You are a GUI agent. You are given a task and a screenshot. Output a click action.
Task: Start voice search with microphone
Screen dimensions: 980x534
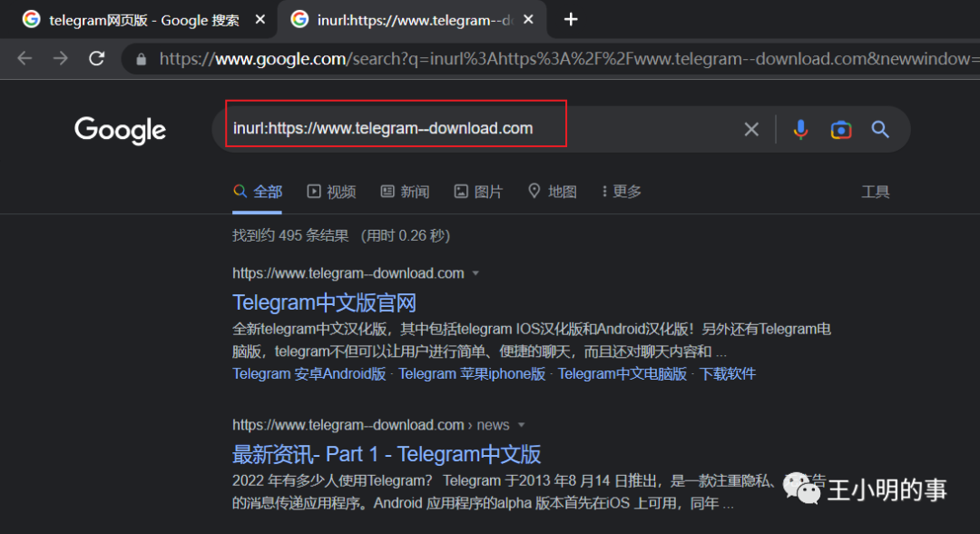point(800,130)
